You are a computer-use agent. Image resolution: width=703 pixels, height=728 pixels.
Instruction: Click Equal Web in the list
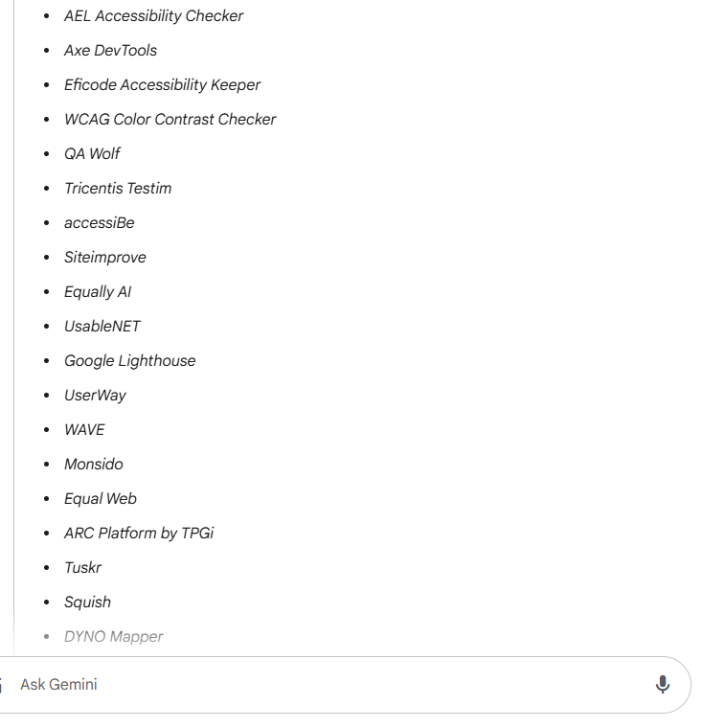(x=101, y=499)
